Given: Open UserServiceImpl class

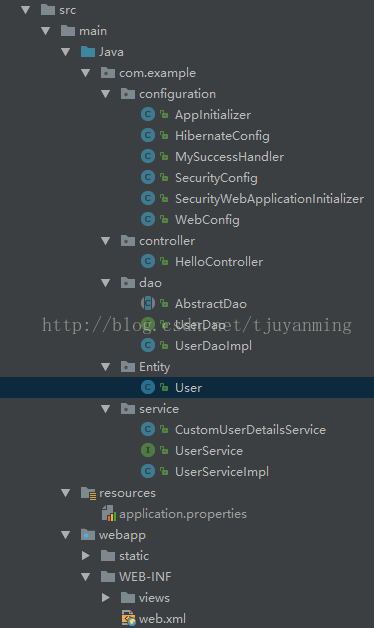Looking at the screenshot, I should click(x=222, y=472).
